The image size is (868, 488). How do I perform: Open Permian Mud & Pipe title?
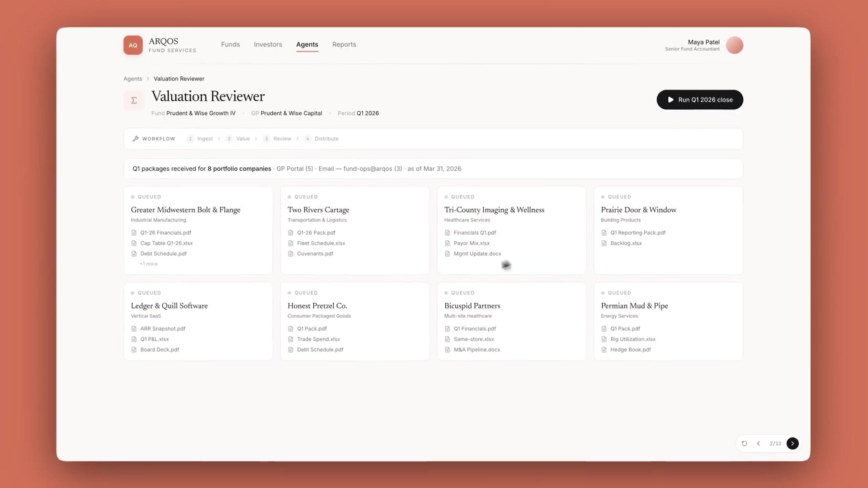tap(634, 306)
